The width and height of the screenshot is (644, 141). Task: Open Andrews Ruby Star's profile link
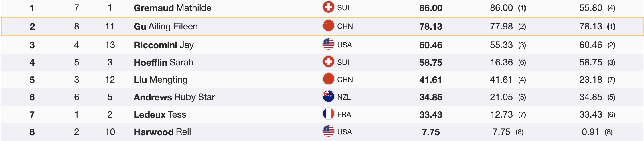[x=174, y=97]
